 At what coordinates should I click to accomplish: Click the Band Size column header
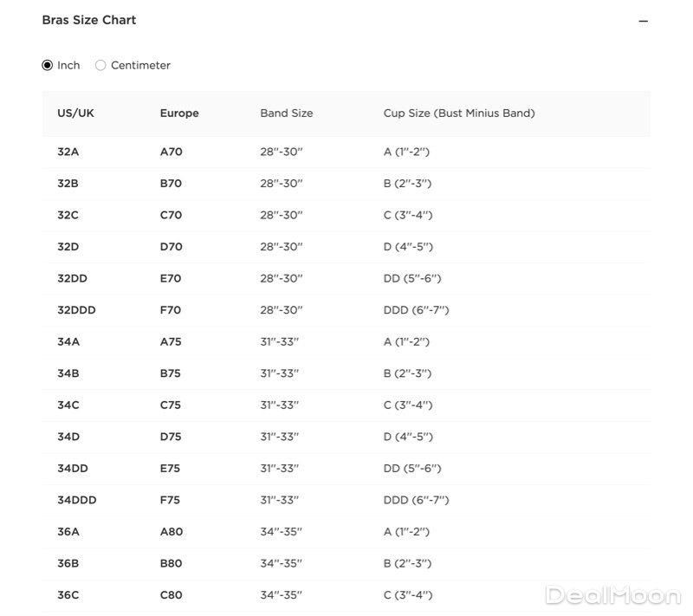click(x=287, y=113)
